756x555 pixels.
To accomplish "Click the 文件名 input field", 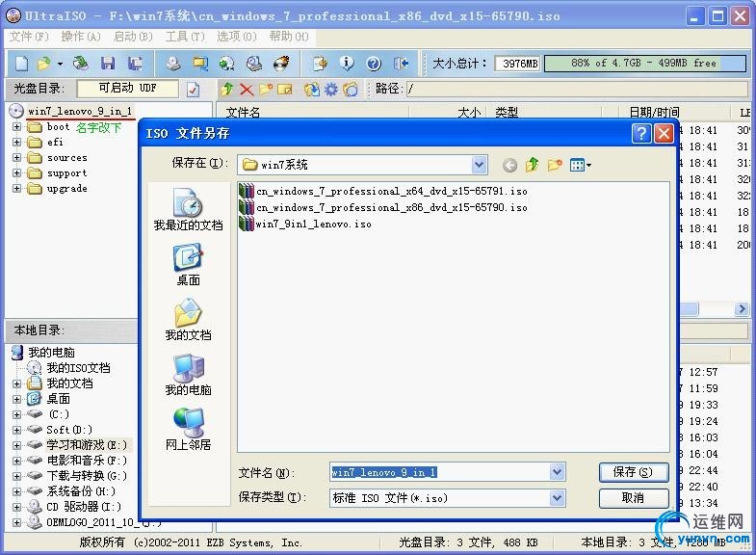I will click(x=440, y=472).
